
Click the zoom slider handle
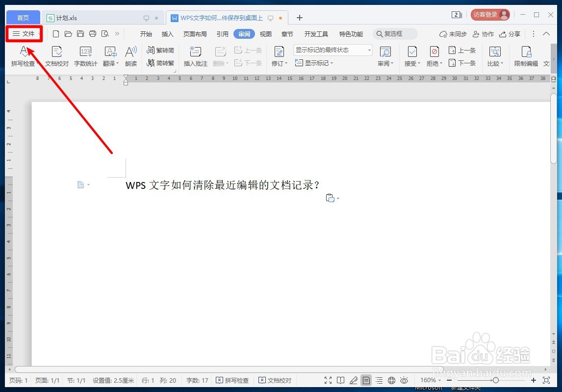[x=495, y=380]
